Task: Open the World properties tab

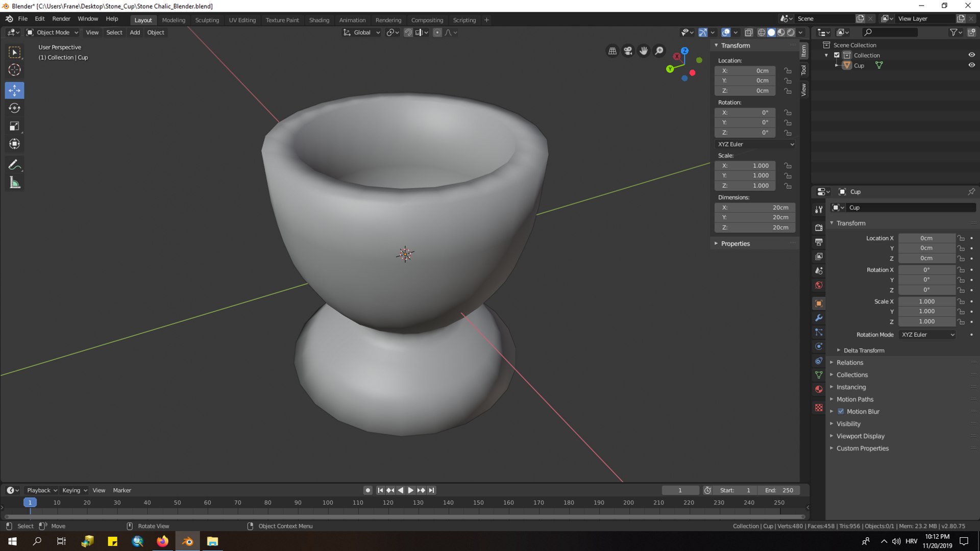Action: (x=819, y=285)
